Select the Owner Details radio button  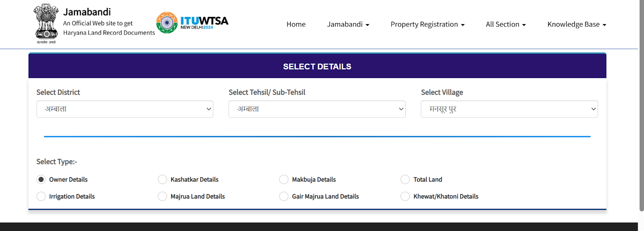tap(41, 179)
